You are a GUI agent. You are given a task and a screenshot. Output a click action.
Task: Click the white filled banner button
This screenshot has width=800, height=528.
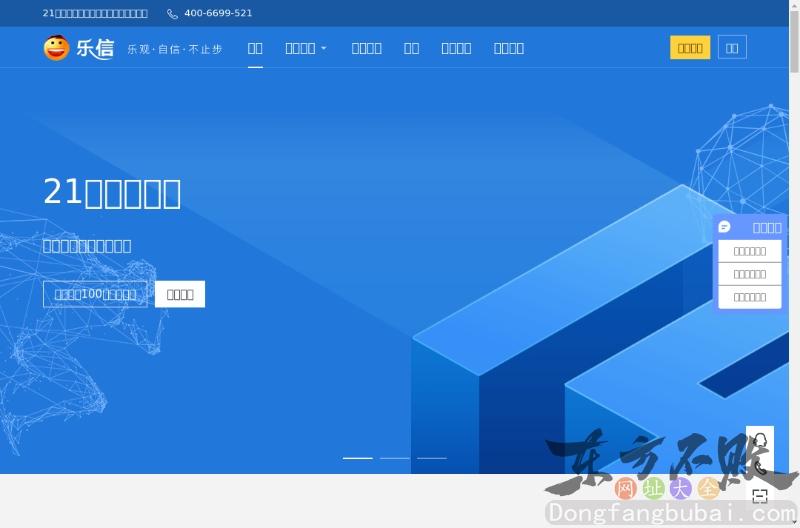click(x=180, y=294)
